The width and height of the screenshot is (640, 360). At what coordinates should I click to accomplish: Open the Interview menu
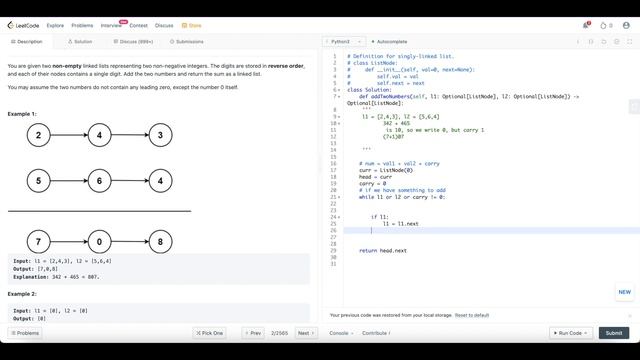point(111,25)
